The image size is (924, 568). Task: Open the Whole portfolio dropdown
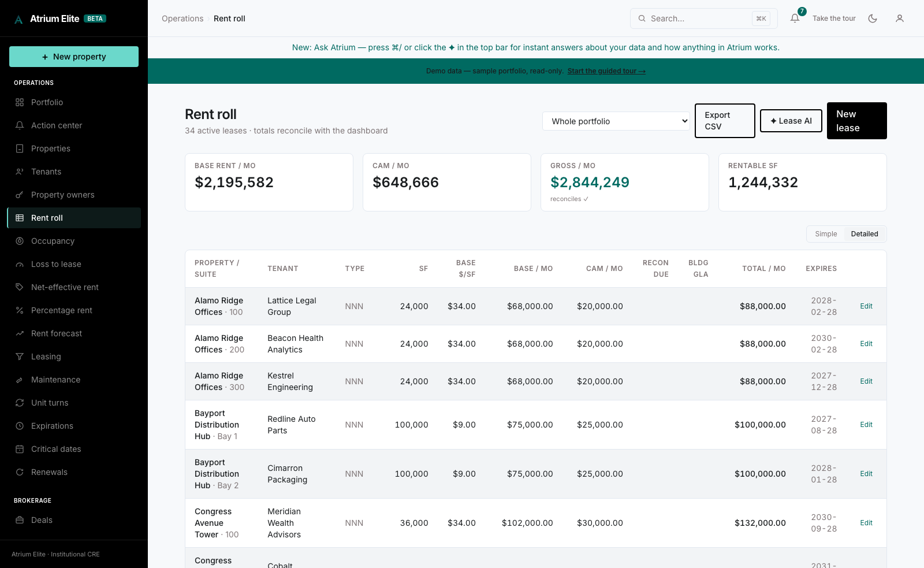point(616,121)
